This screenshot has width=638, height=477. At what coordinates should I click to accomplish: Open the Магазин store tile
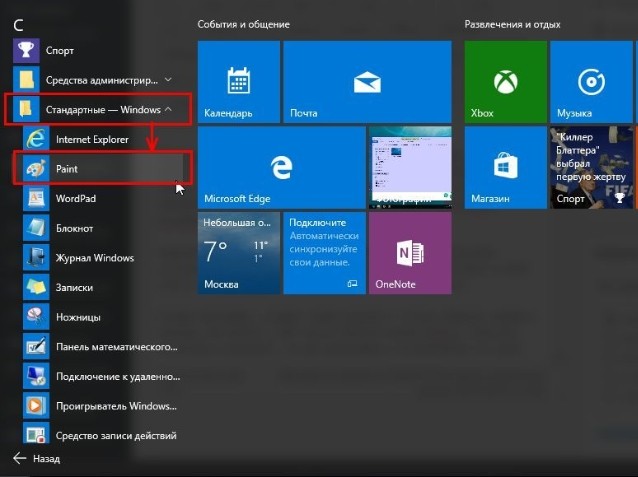(x=506, y=167)
